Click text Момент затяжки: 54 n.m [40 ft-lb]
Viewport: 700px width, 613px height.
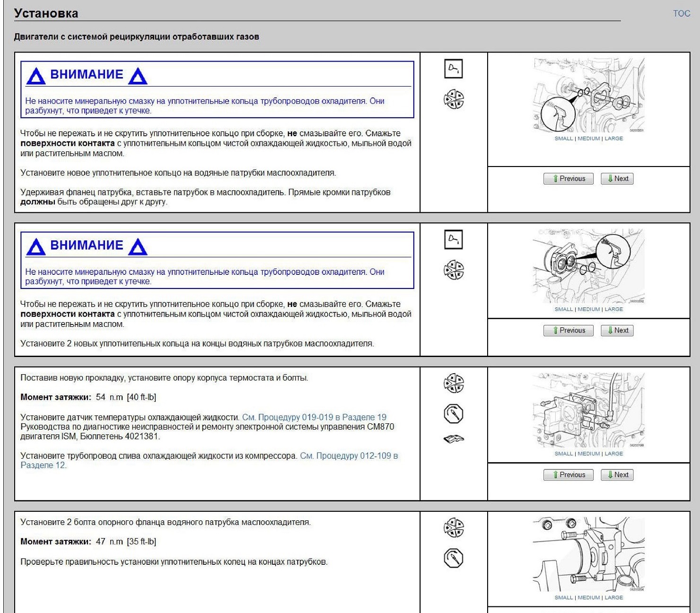[x=88, y=397]
